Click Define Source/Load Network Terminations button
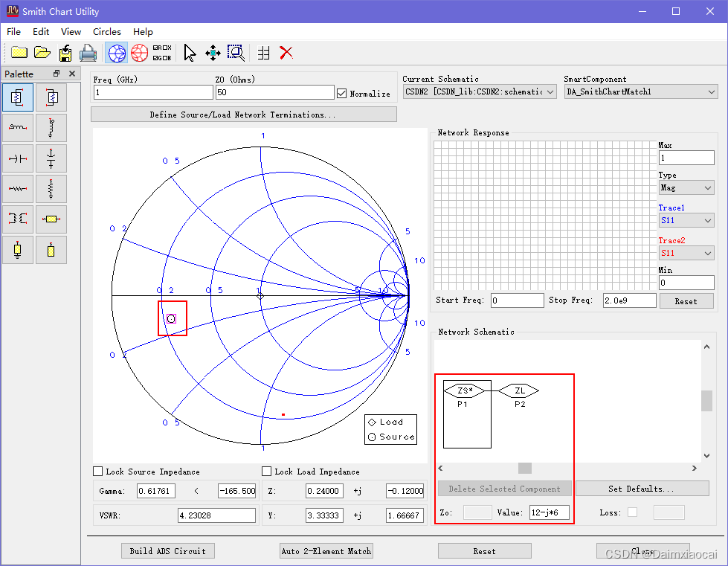This screenshot has height=566, width=728. pyautogui.click(x=244, y=115)
